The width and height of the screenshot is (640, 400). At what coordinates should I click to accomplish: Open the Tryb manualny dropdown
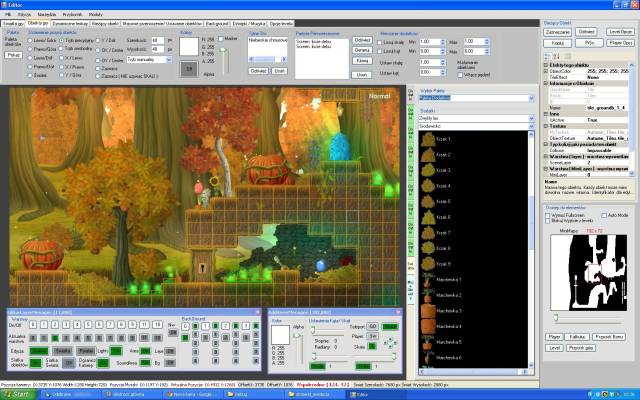coord(149,60)
